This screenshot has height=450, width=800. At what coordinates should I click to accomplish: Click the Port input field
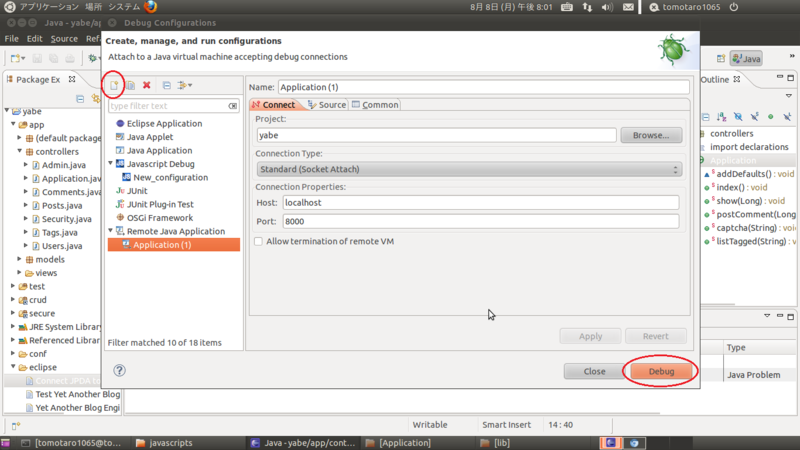[x=481, y=221]
